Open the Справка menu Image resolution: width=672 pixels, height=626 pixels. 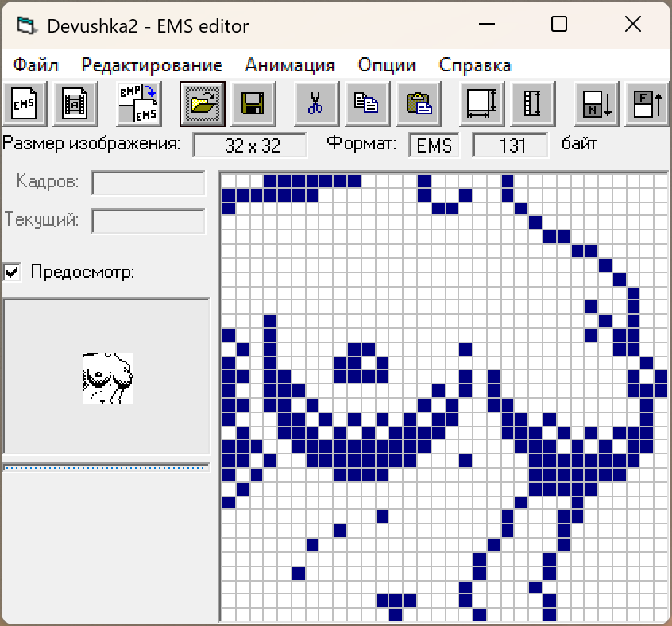[474, 66]
